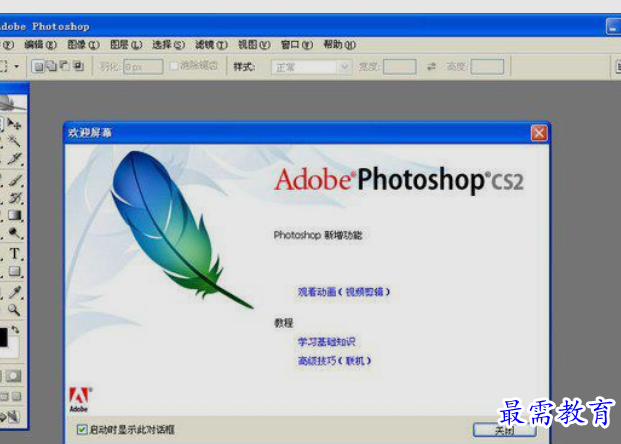Toggle the 消除锯齿 anti-alias checkbox
Image resolution: width=621 pixels, height=444 pixels.
[x=173, y=66]
